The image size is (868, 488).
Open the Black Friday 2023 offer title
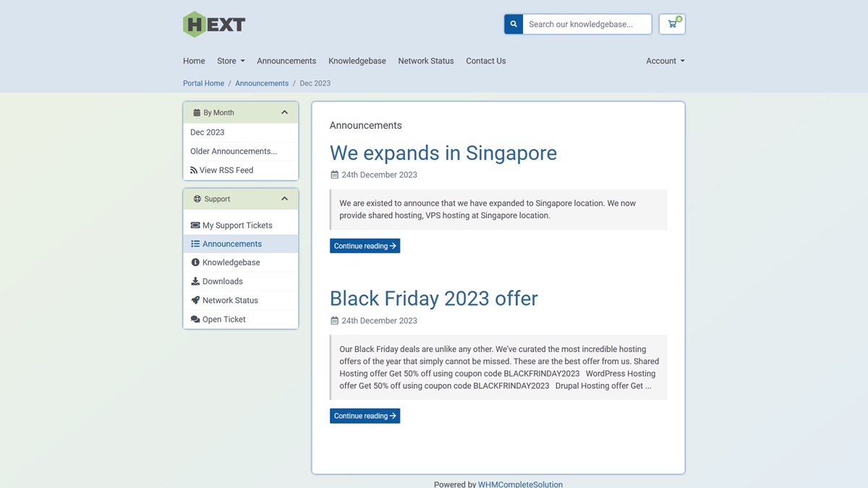click(433, 299)
